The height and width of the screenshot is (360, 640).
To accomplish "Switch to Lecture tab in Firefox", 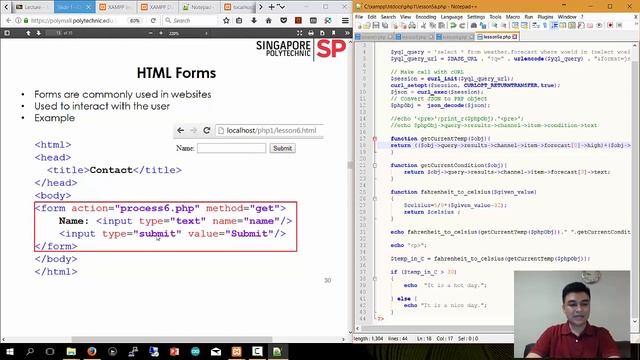I will (x=33, y=7).
